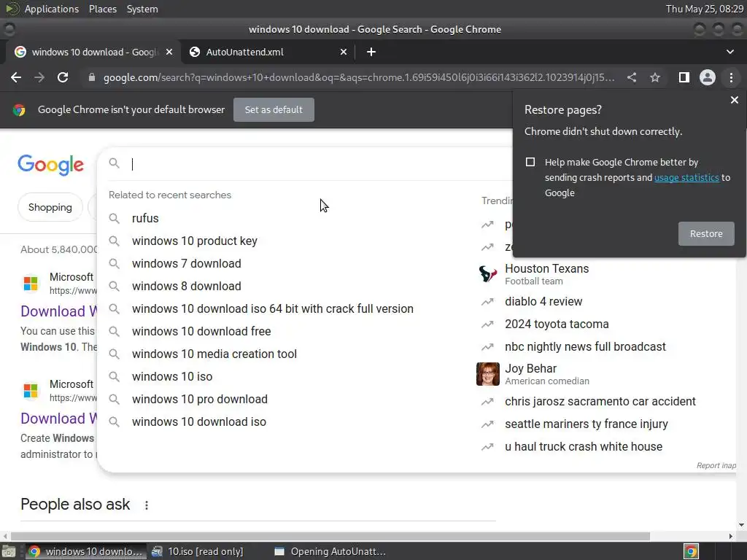Screen dimensions: 747x560
Task: Switch to the AutoUnattend.xml tab
Action: [x=268, y=52]
